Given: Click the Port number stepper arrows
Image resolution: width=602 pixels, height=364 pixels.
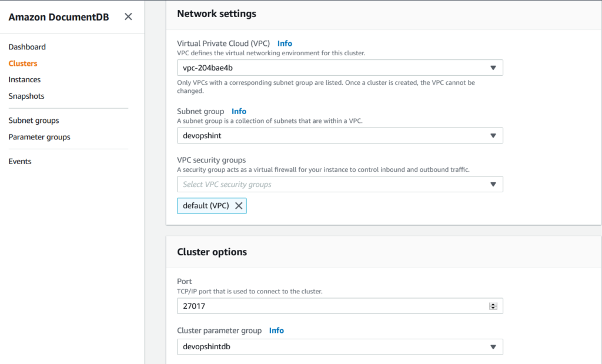Looking at the screenshot, I should pos(493,306).
